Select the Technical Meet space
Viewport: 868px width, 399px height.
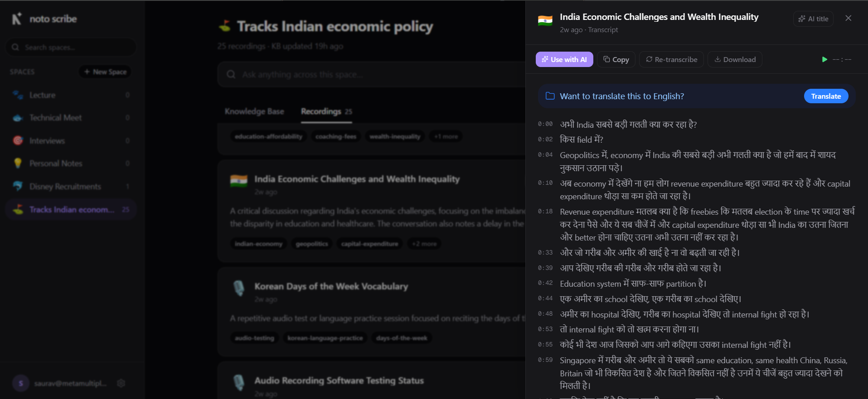[x=71, y=118]
